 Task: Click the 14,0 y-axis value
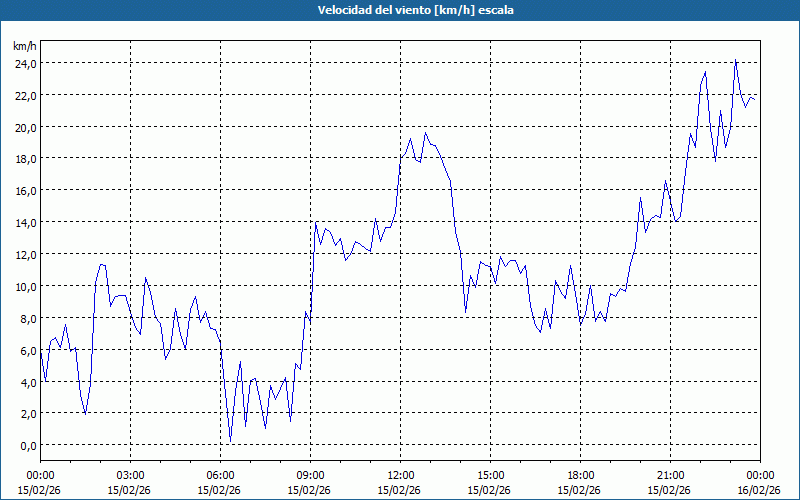pos(26,223)
